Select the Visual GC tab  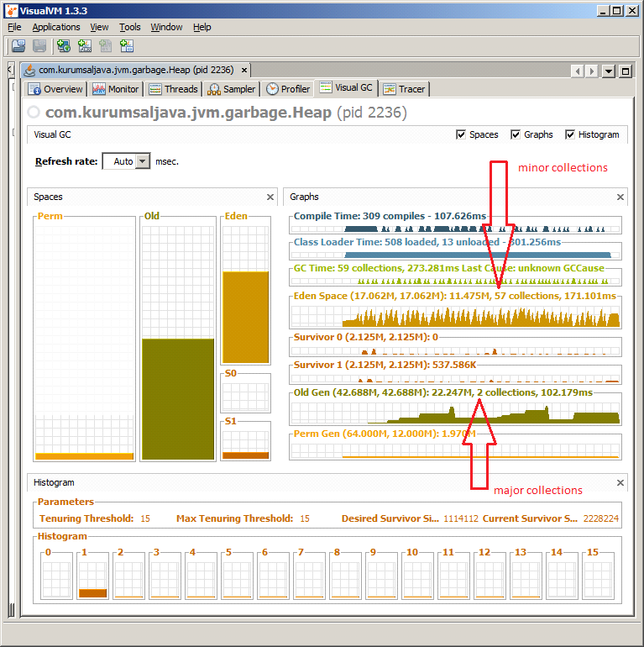pos(346,88)
